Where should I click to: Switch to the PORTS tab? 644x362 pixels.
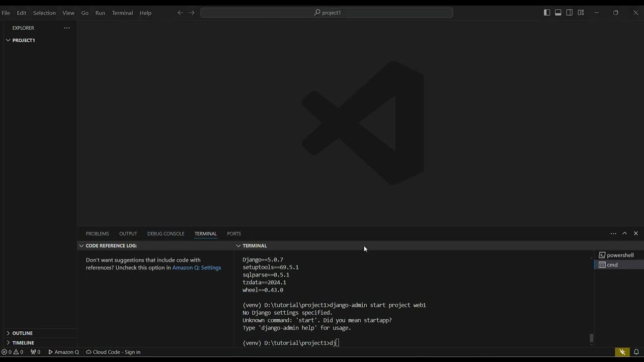234,234
